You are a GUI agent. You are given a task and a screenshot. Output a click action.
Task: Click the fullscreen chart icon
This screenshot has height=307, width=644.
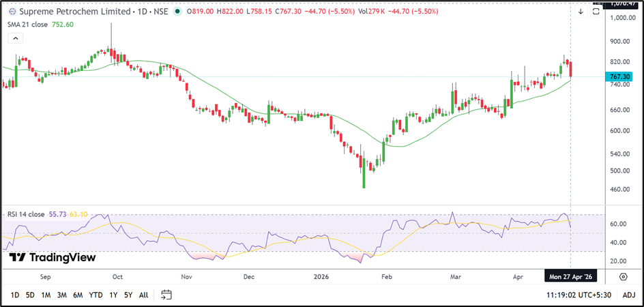(596, 12)
